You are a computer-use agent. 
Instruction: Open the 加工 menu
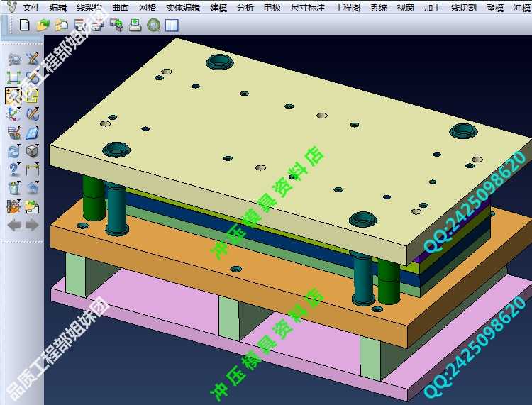point(432,8)
